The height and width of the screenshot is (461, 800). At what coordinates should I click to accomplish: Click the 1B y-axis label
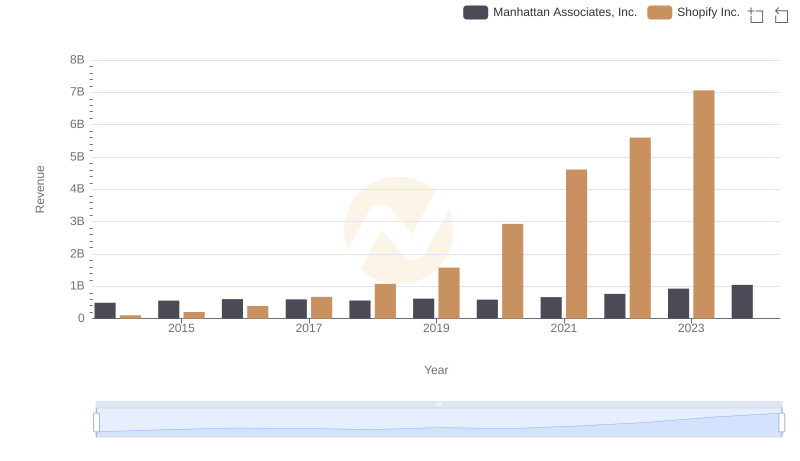coord(77,286)
